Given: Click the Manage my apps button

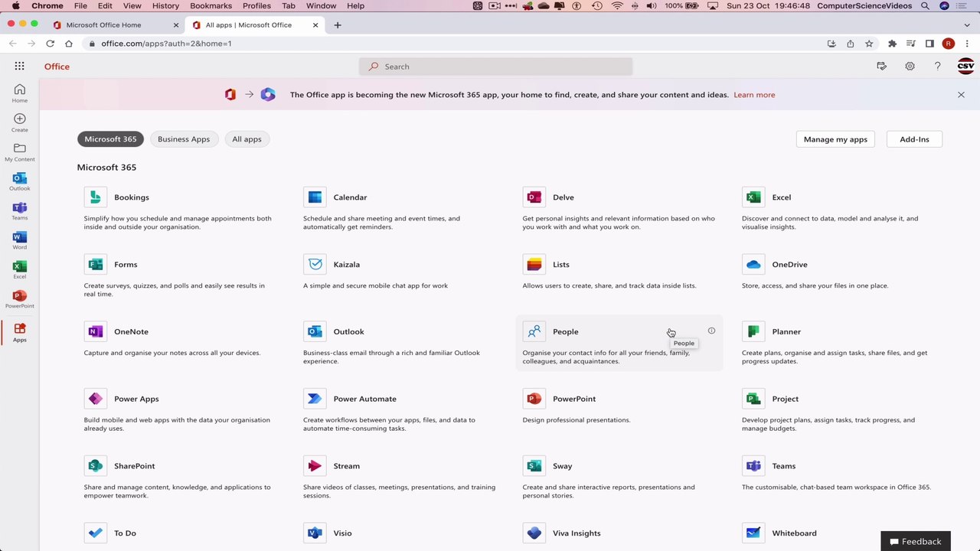Looking at the screenshot, I should [835, 139].
